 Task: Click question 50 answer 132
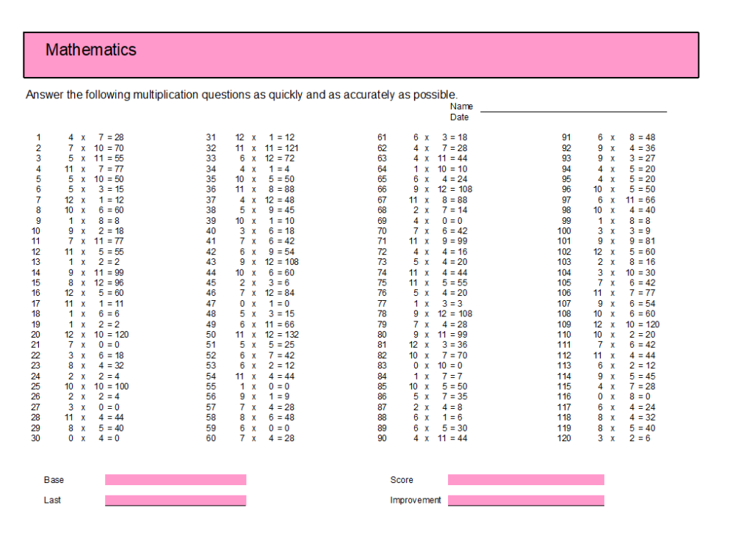point(289,335)
